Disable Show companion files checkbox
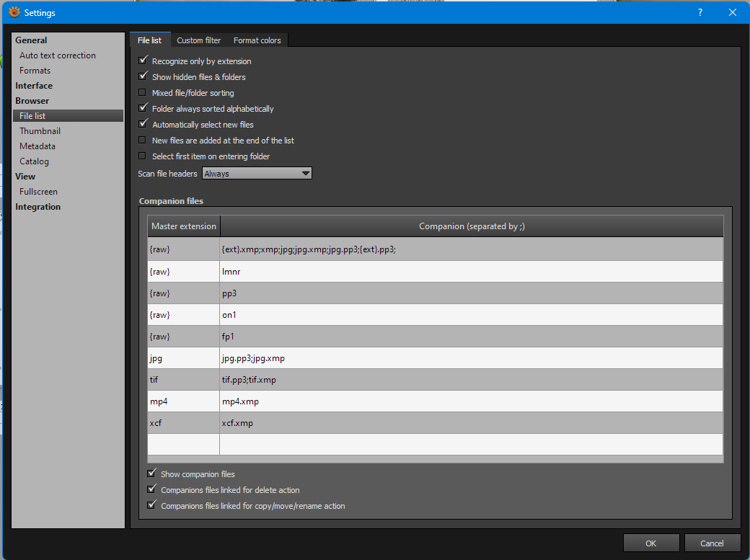 151,474
